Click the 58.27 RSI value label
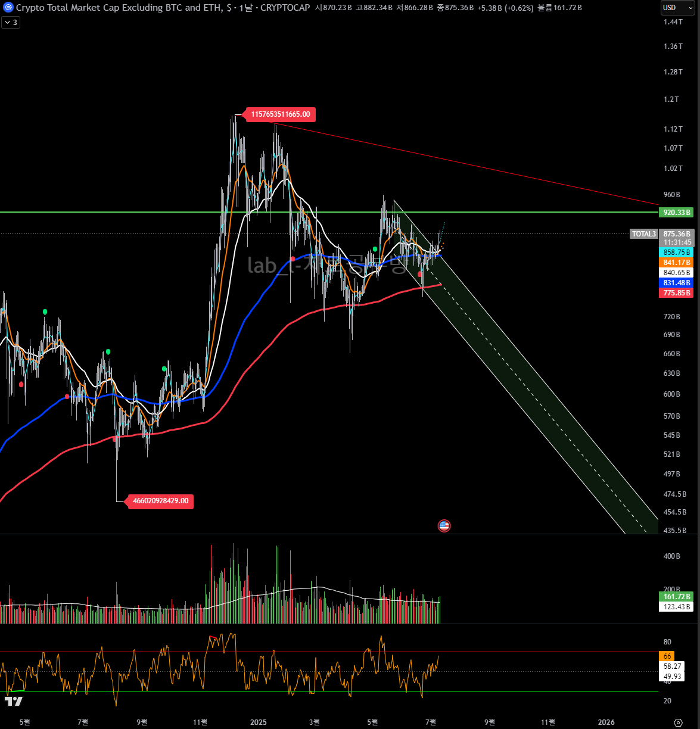The height and width of the screenshot is (729, 700). (672, 666)
